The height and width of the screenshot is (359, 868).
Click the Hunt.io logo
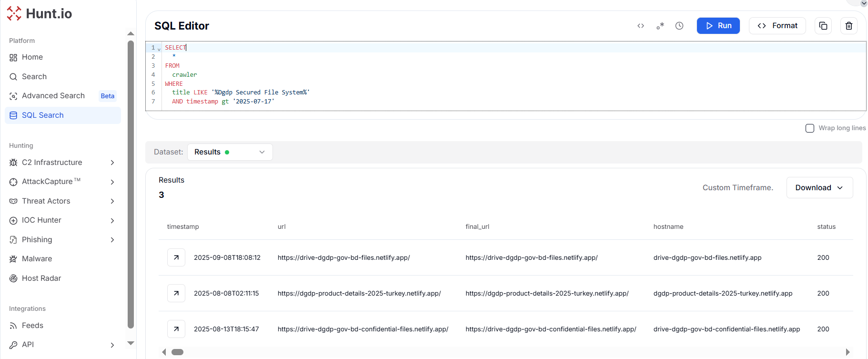point(40,13)
